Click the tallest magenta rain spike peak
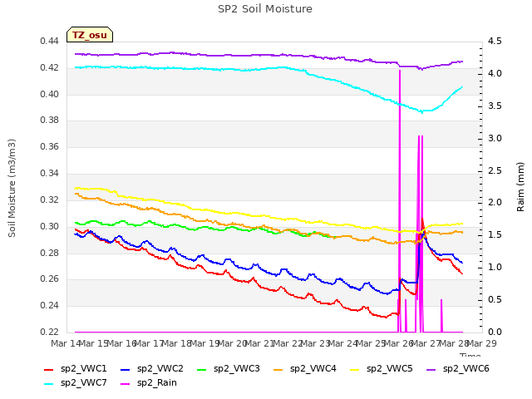This screenshot has width=532, height=399. [400, 71]
